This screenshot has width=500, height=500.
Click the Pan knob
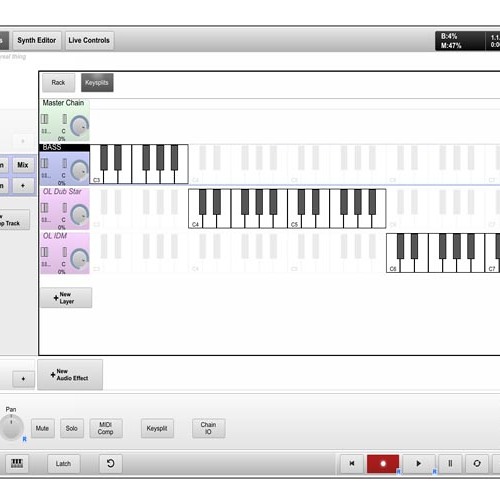coord(12,427)
